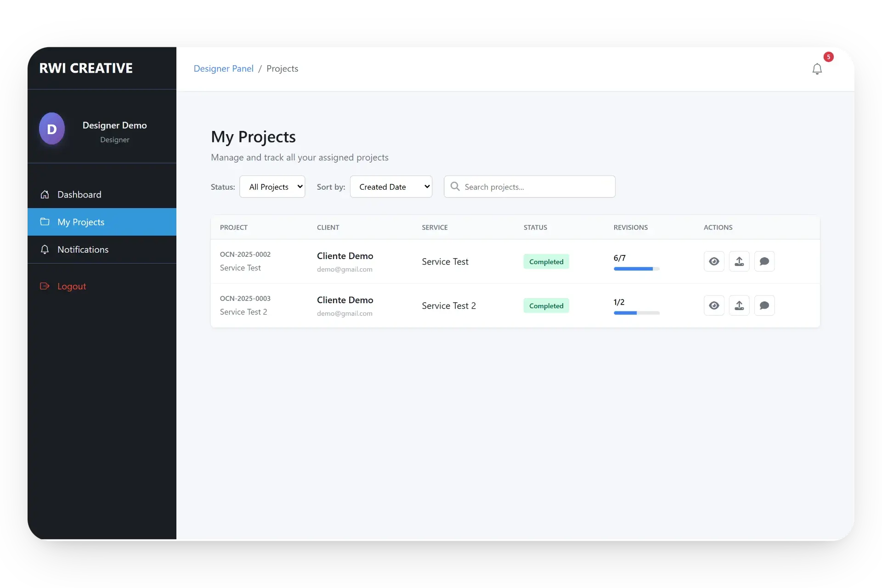View project OCN-2025-0003 with eye icon
The image size is (882, 588).
click(x=714, y=305)
